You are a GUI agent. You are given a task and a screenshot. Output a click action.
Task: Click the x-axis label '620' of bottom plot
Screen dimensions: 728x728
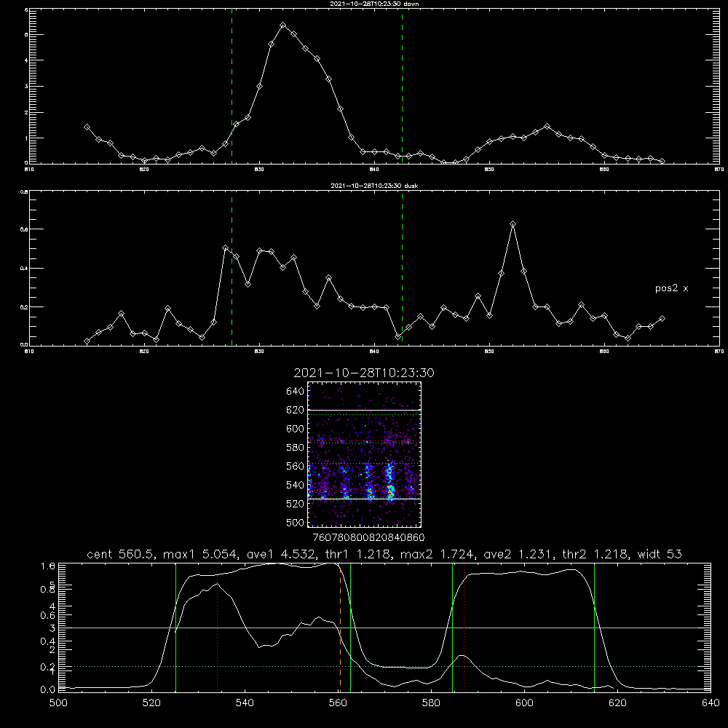(617, 703)
